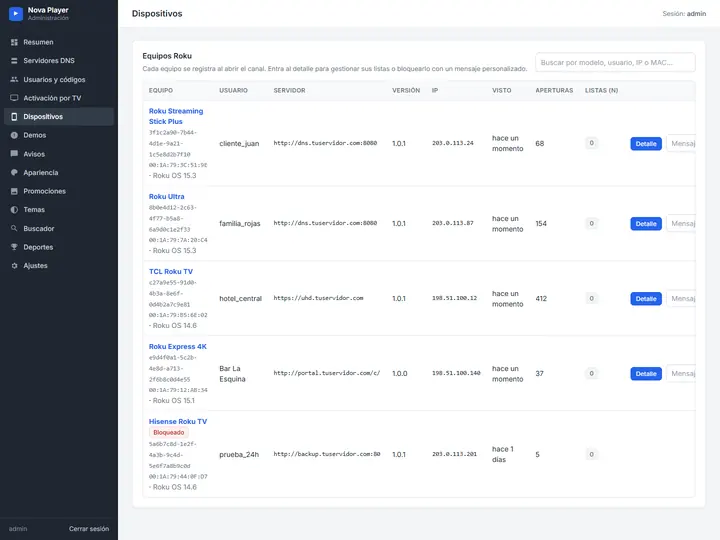720x540 pixels.
Task: Click Mensaje button in cliente_juan row
Action: coord(681,144)
